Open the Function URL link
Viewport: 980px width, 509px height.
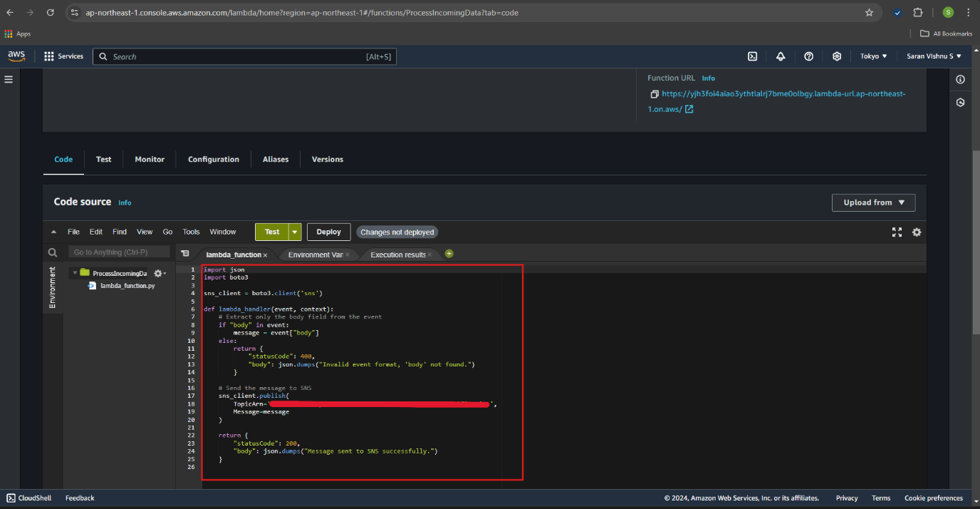[x=783, y=94]
